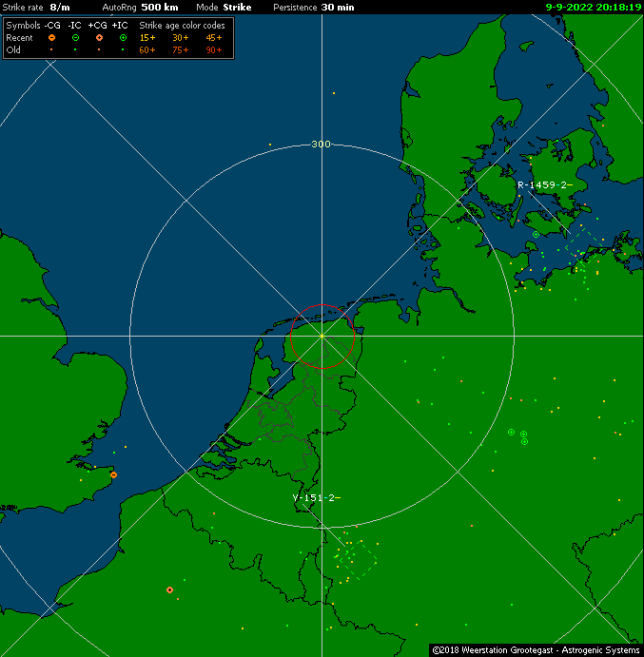Click the recent -CG symbol in the legend
Screen dimensions: 644x657
(x=52, y=37)
